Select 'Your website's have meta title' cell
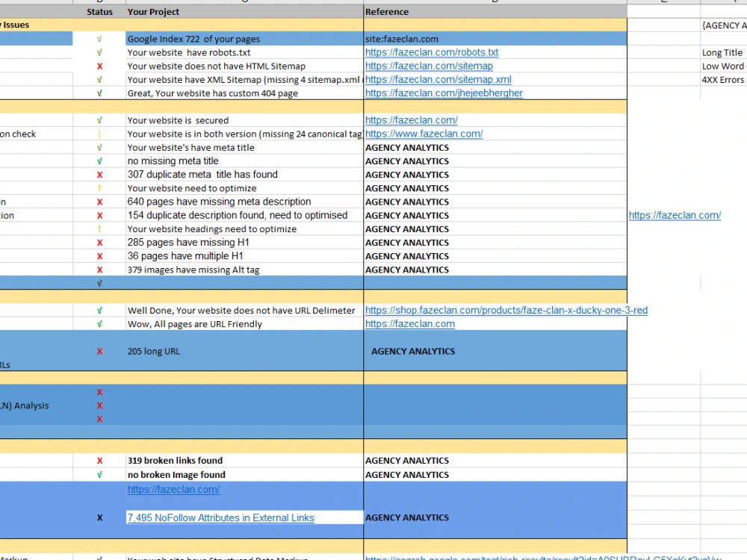This screenshot has width=747, height=560. click(244, 148)
